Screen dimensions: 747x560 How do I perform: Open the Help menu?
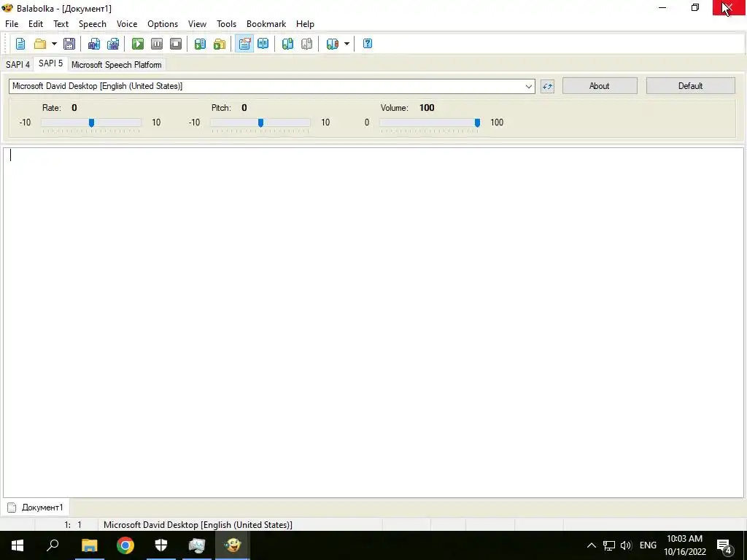point(305,24)
